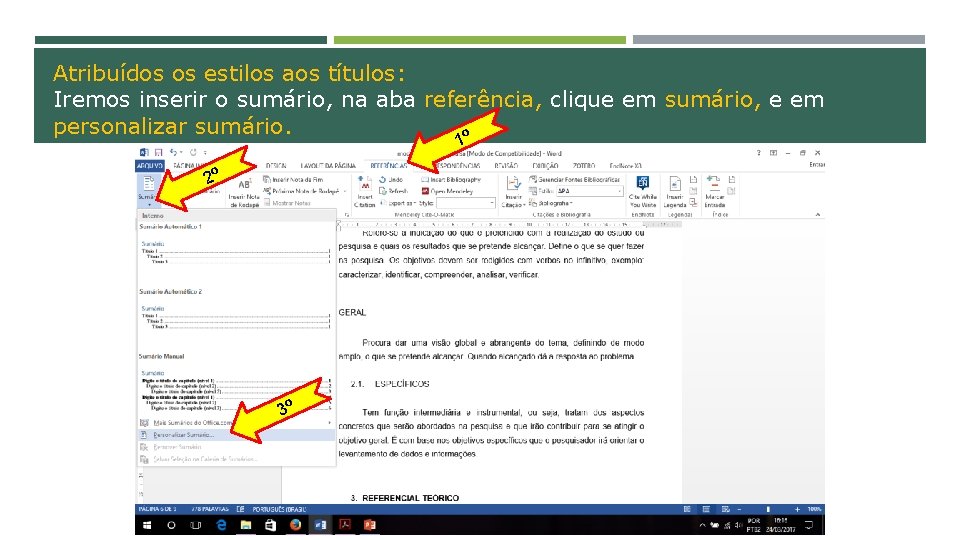
Task: Choose Personalizar Sumário menu entry
Action: click(x=236, y=435)
